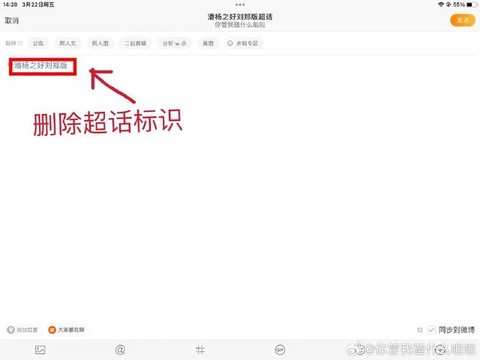
Task: Tap the info icon beside 版块
Action: click(20, 43)
